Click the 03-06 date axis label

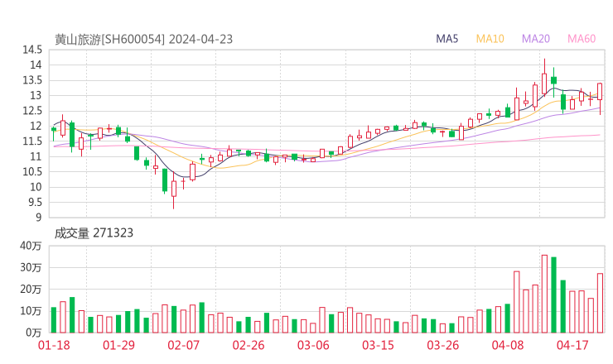(313, 345)
